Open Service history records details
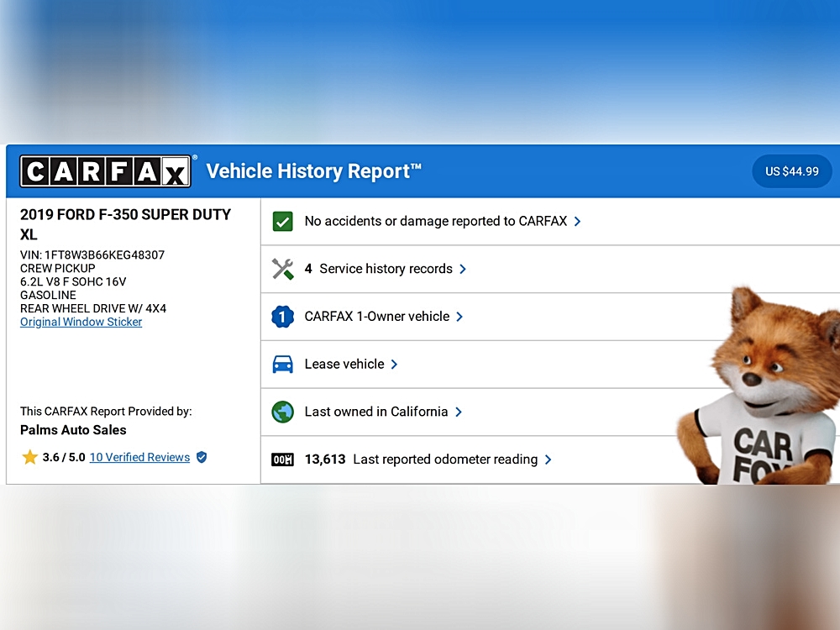This screenshot has height=630, width=840. pos(550,269)
